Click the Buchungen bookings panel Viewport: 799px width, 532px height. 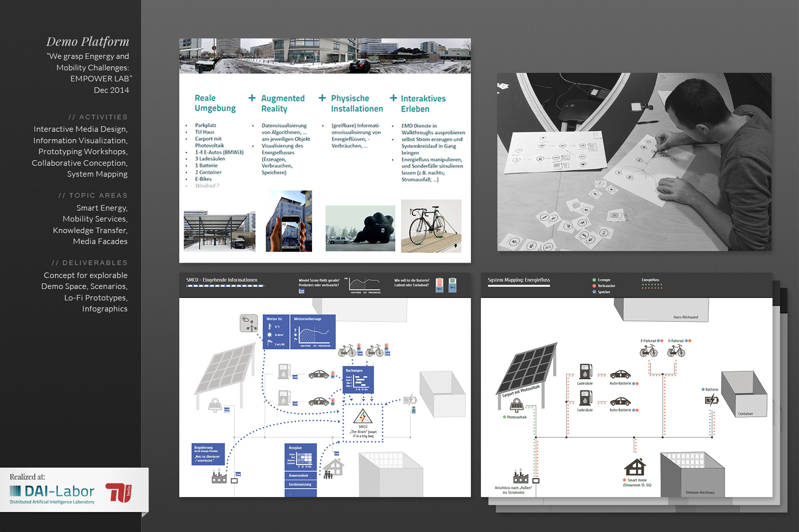pyautogui.click(x=359, y=380)
